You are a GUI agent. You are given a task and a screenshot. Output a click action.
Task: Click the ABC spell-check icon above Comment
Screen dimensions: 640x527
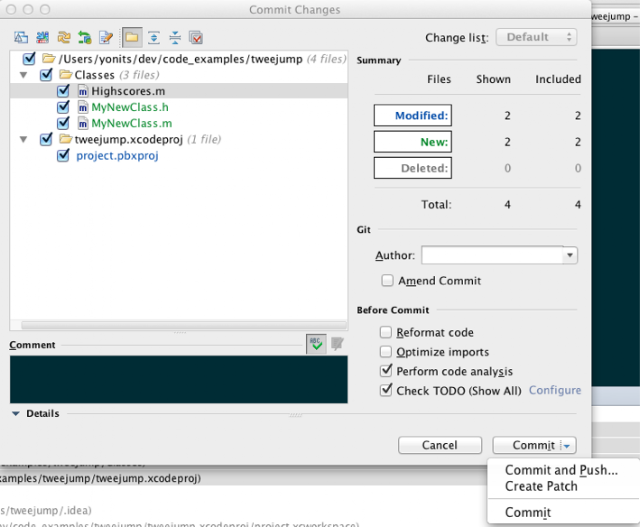[x=316, y=344]
